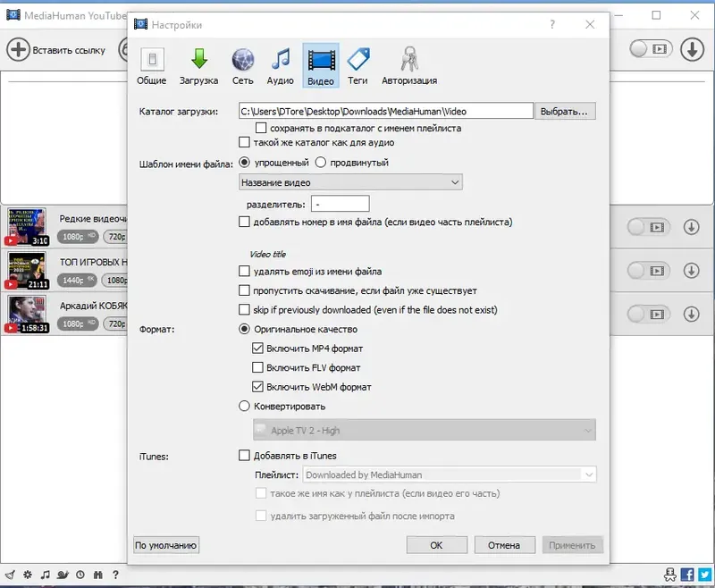
Task: Click the clock history icon in status bar
Action: (x=80, y=575)
